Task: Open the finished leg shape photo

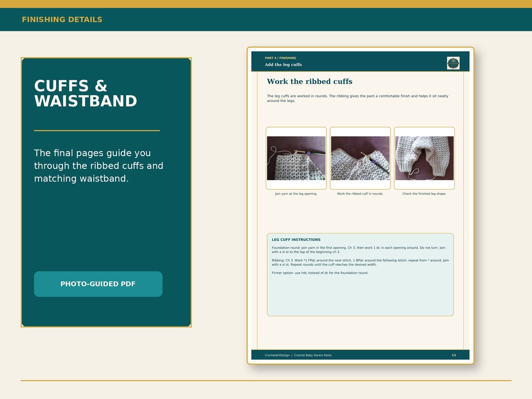Action: pyautogui.click(x=424, y=158)
